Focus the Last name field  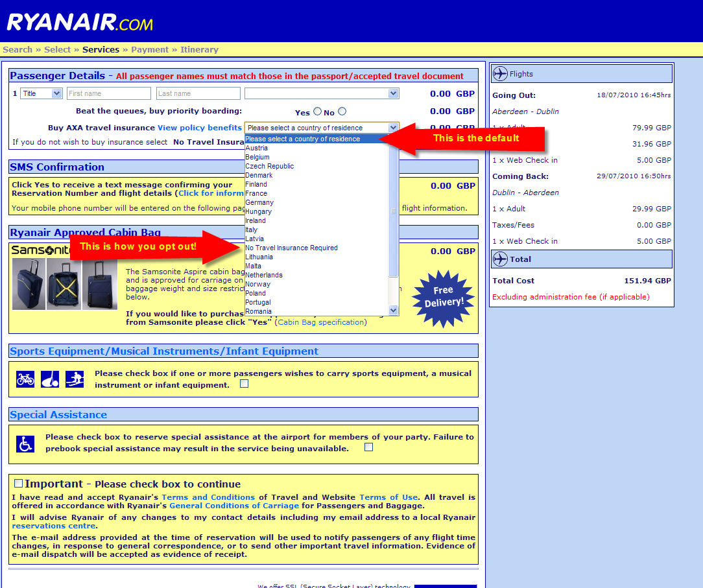click(x=198, y=93)
